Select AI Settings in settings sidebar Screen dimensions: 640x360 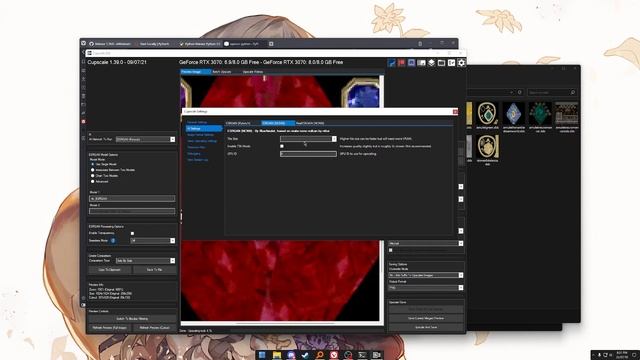[204, 129]
